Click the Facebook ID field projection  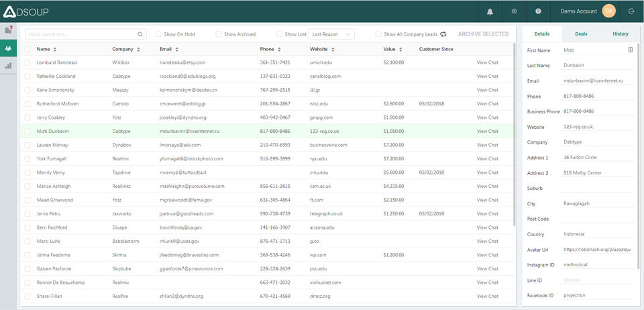click(x=597, y=296)
